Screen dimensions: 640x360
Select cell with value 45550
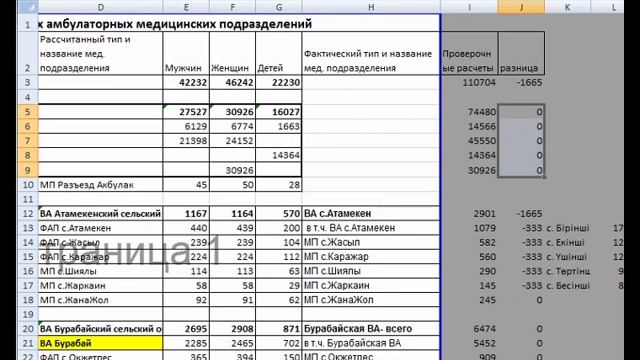(469, 141)
